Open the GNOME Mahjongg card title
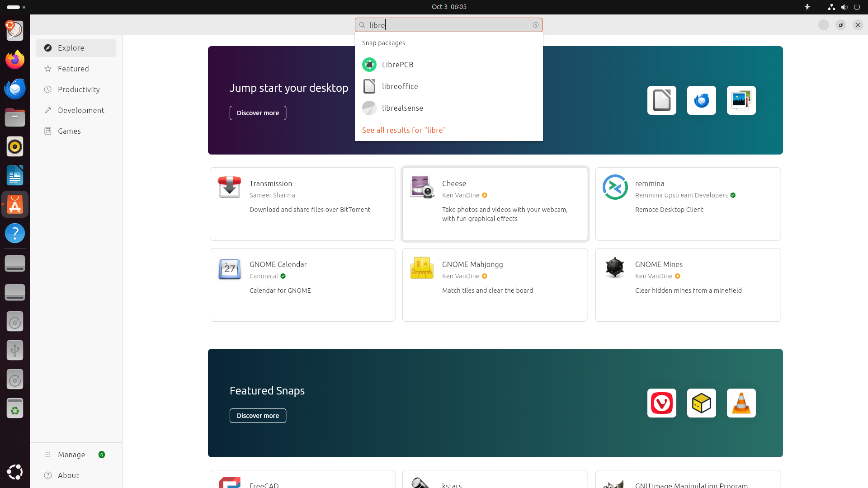Image resolution: width=868 pixels, height=488 pixels. (x=472, y=264)
